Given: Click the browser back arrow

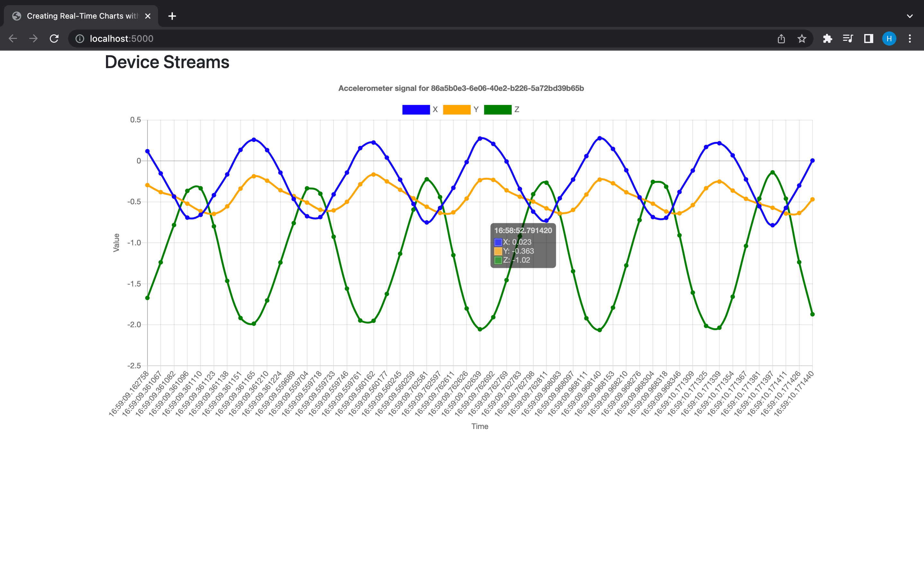Looking at the screenshot, I should (13, 39).
